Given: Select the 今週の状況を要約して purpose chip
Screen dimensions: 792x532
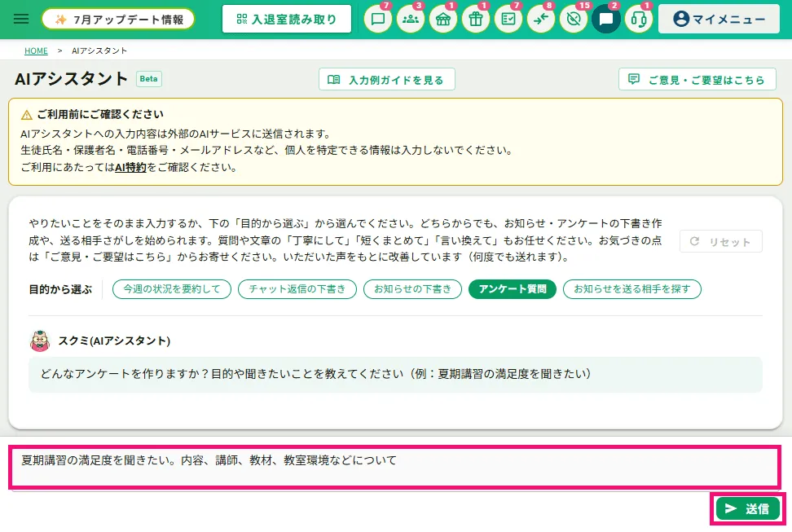Looking at the screenshot, I should coord(172,289).
